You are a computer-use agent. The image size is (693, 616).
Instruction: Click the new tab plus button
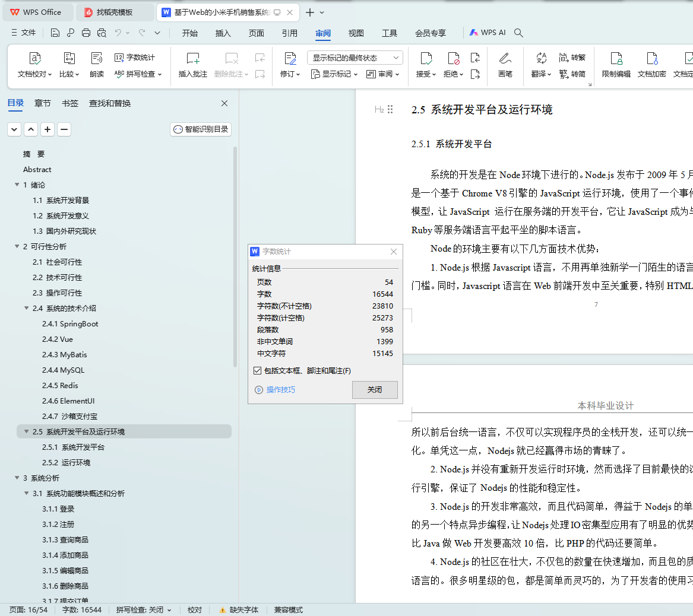pos(310,12)
